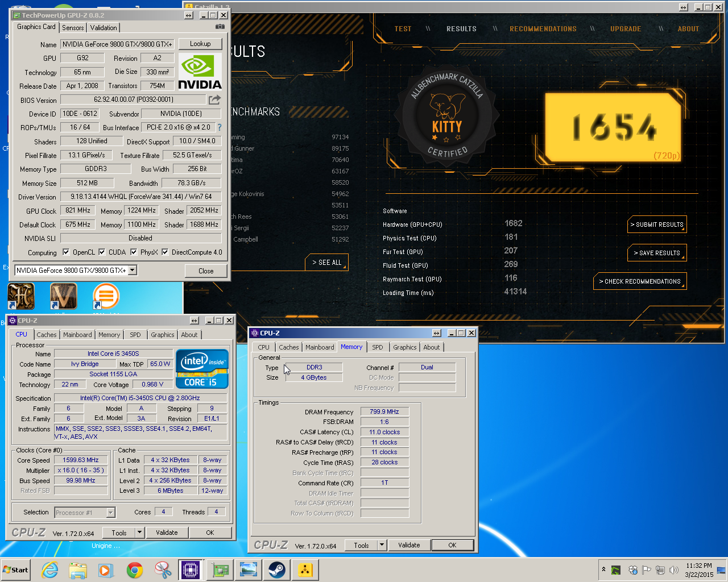Click CHECK RECOMMENDATIONS in Catzilla

coord(640,281)
